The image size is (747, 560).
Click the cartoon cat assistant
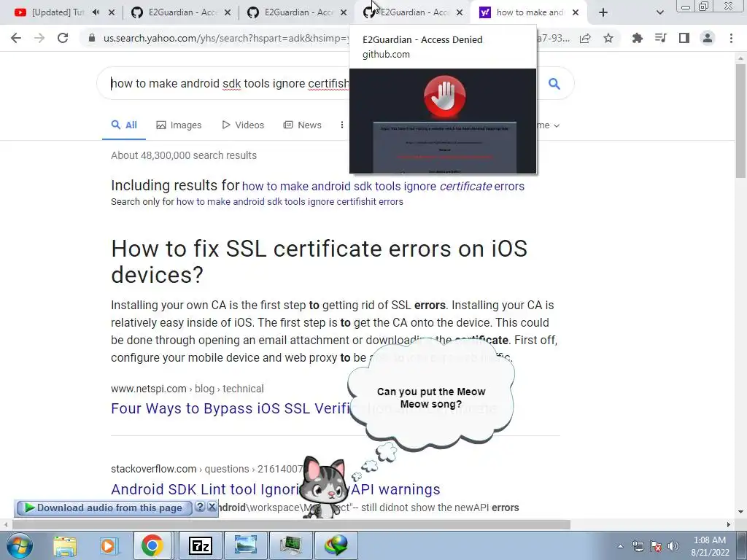324,486
